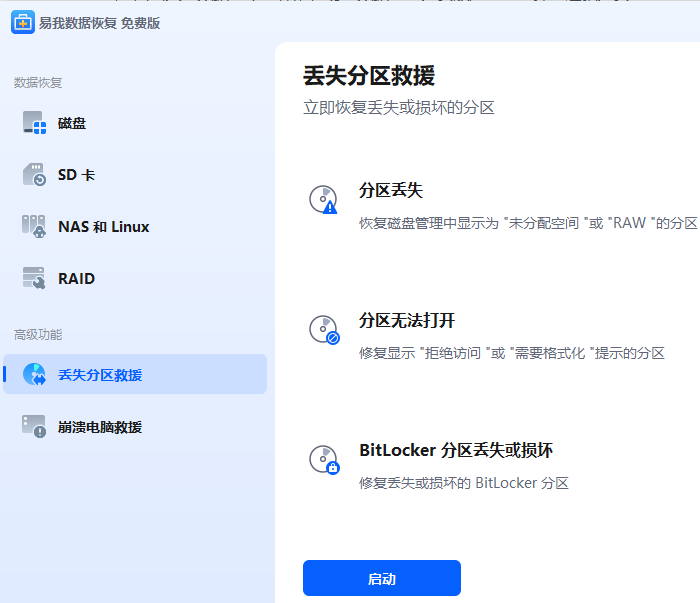Click the 丢失分区救援 page heading

pos(369,75)
